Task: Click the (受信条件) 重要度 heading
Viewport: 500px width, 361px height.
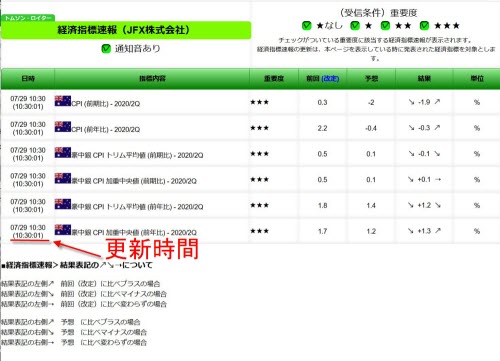Action: click(379, 13)
